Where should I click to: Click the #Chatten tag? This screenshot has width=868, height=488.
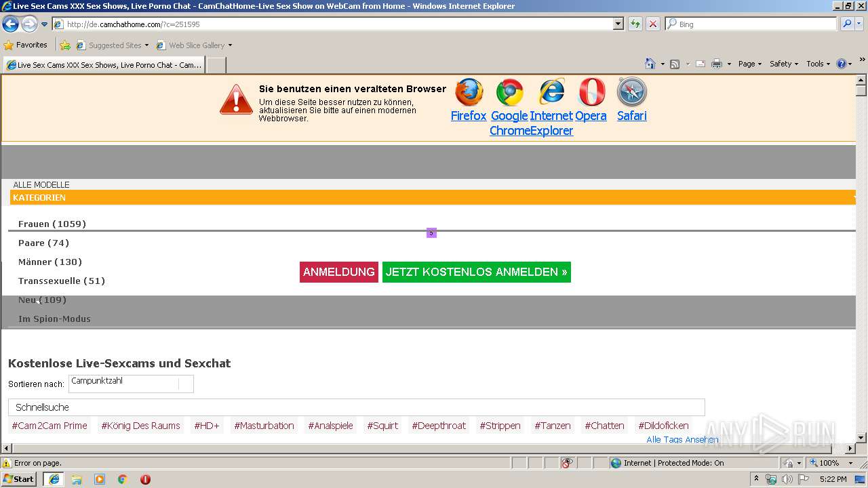(604, 426)
